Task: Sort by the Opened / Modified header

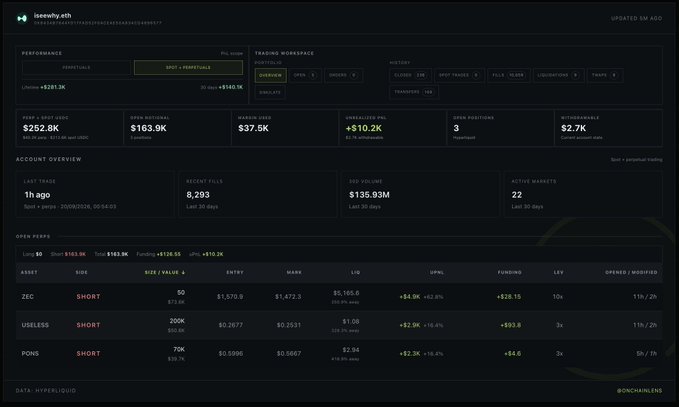Action: (631, 272)
